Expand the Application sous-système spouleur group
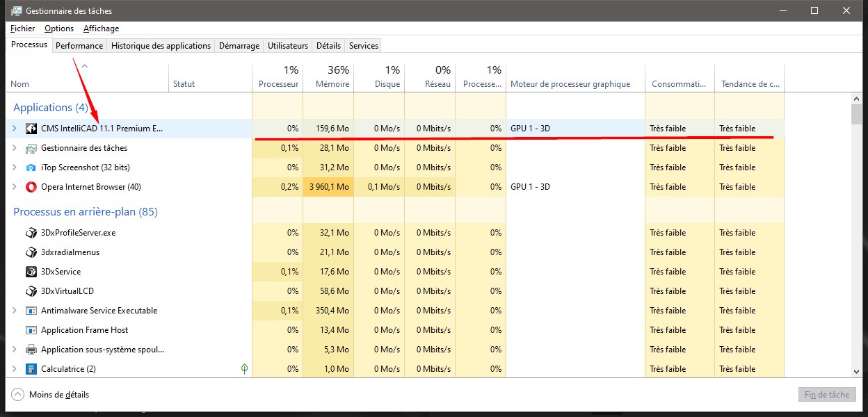The height and width of the screenshot is (417, 868). pyautogui.click(x=14, y=350)
